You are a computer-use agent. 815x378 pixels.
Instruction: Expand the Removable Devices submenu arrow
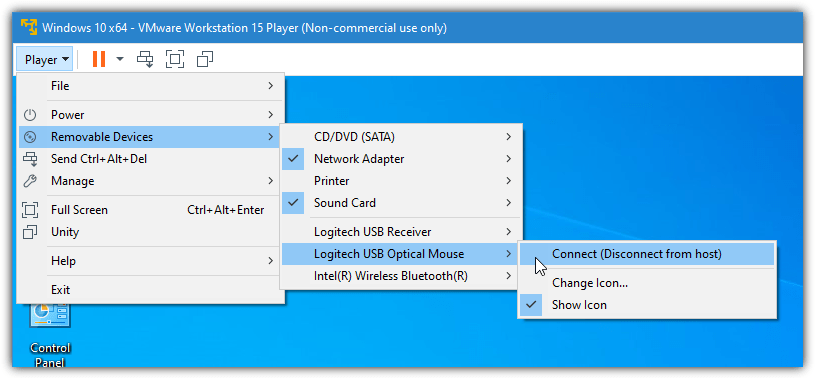point(270,137)
